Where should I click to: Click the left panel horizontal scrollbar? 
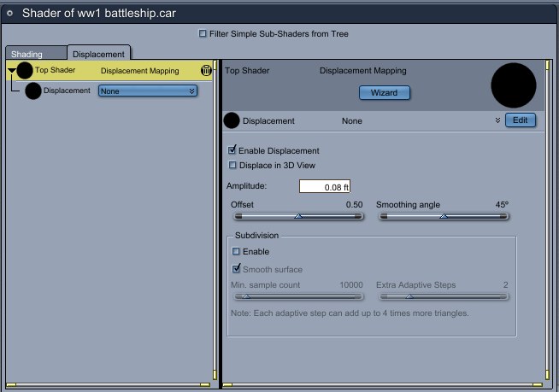[x=109, y=385]
